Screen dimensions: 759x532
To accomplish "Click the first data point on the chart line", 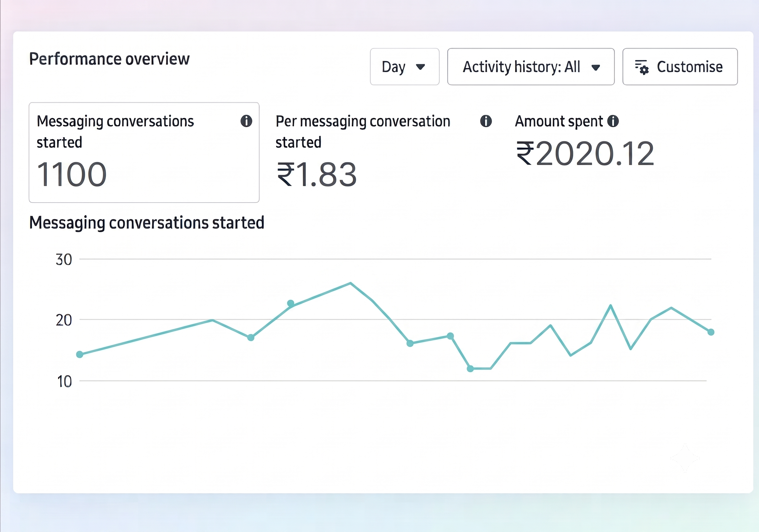I will point(80,355).
